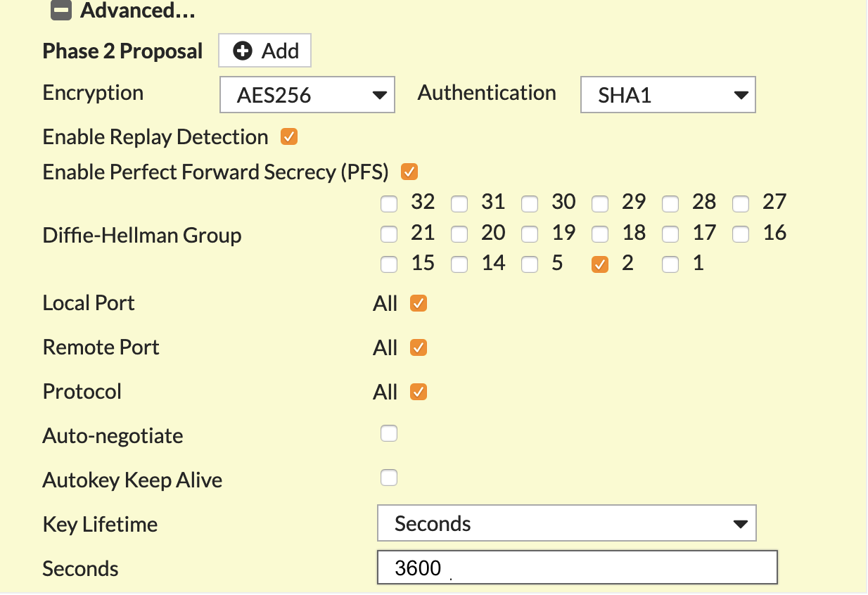Check Diffie-Hellman Group 5
This screenshot has height=595, width=868.
coord(530,264)
